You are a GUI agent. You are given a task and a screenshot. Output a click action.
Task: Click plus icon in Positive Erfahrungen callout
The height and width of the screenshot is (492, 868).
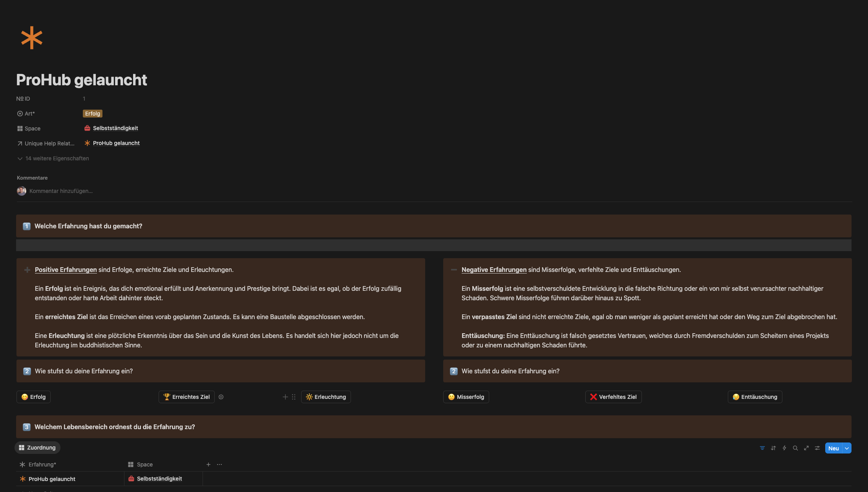[x=27, y=270]
